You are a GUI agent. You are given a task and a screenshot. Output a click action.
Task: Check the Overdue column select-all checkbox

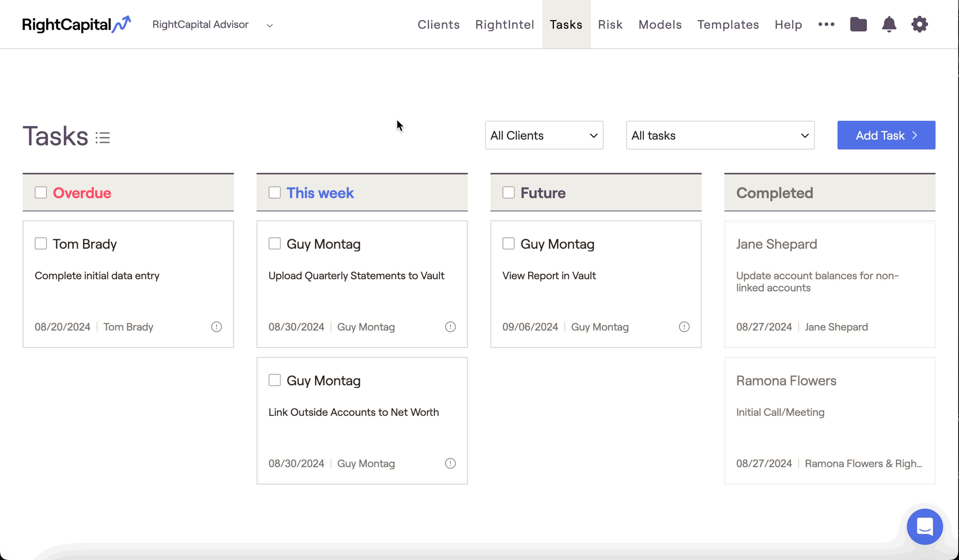pos(41,193)
